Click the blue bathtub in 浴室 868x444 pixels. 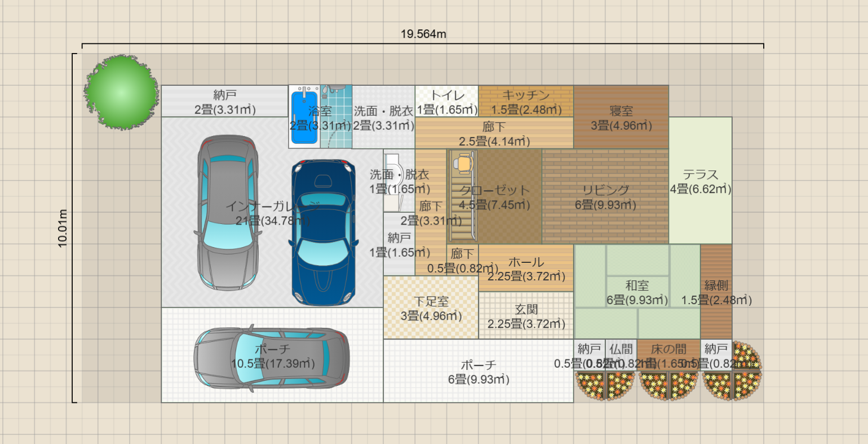tap(305, 116)
